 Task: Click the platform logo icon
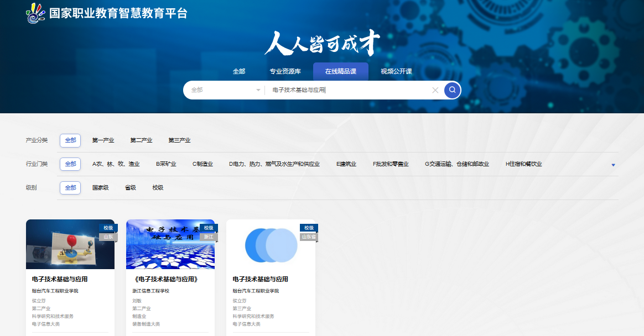pos(36,13)
